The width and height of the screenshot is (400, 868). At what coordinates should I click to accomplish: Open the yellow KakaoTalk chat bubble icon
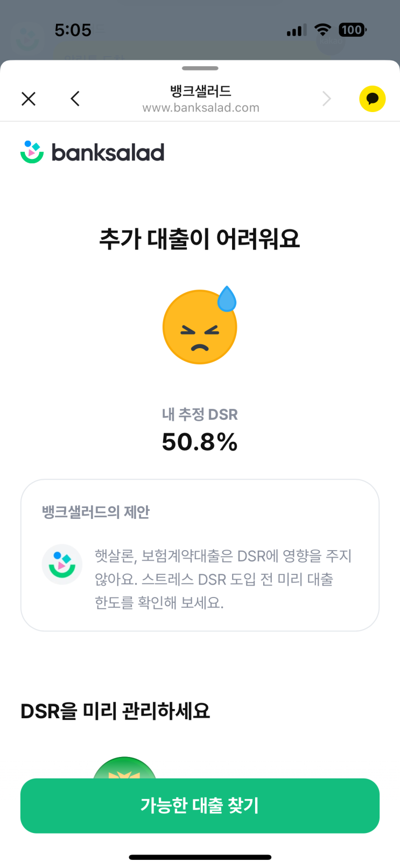point(372,99)
